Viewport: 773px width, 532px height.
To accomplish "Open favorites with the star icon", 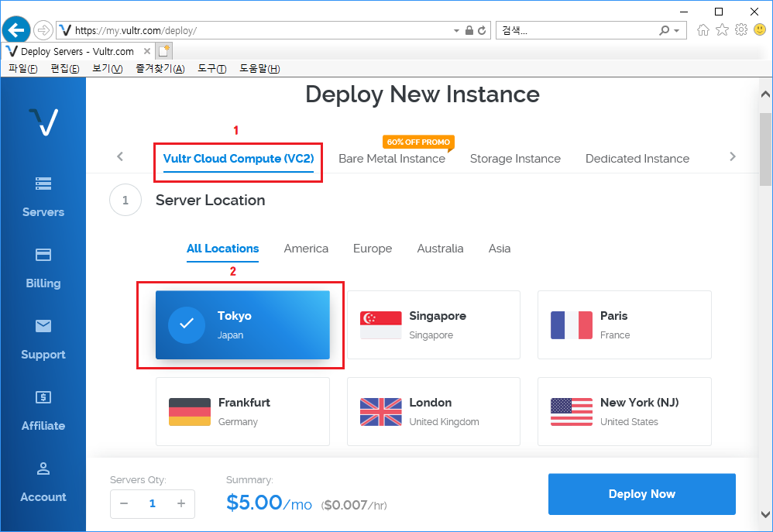I will (722, 30).
